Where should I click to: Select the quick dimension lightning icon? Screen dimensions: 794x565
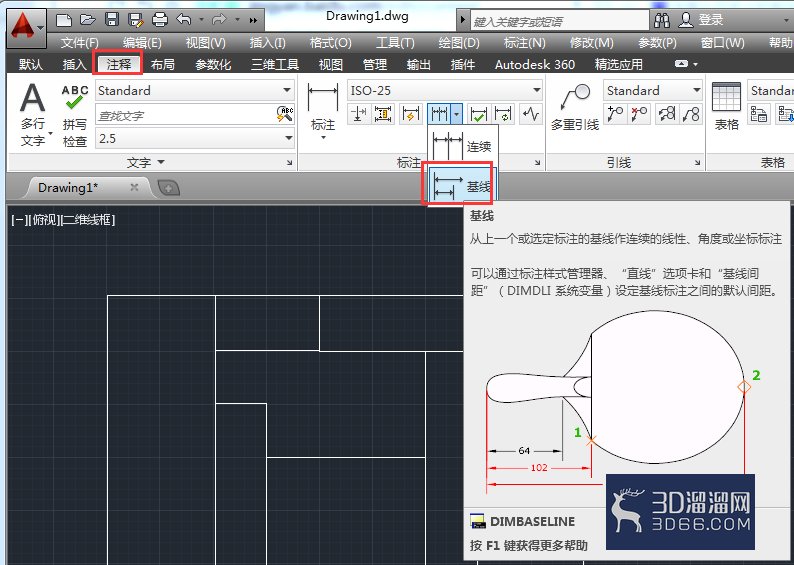click(x=411, y=114)
